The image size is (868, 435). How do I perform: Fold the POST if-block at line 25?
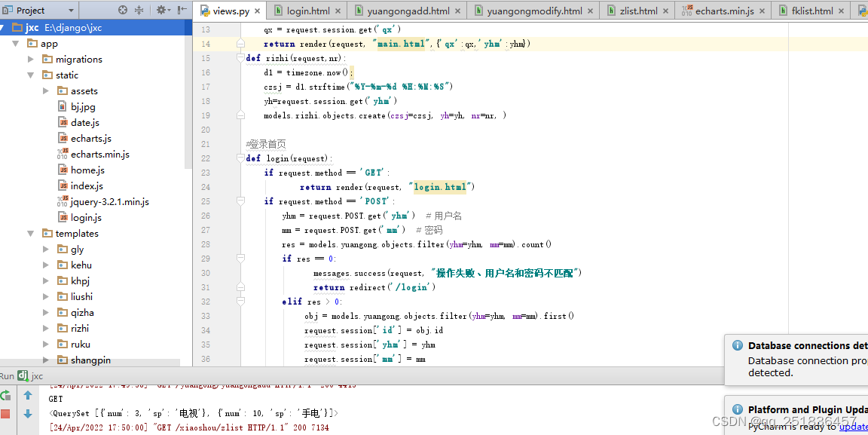[240, 201]
